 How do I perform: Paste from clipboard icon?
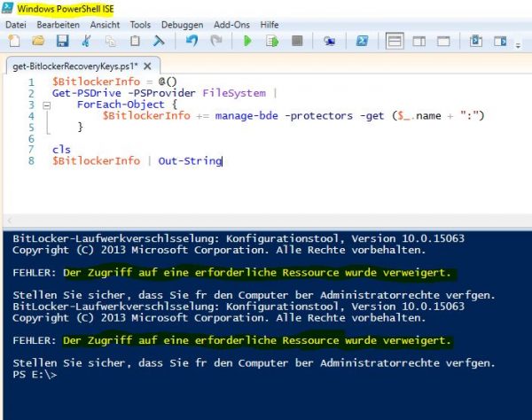135,41
